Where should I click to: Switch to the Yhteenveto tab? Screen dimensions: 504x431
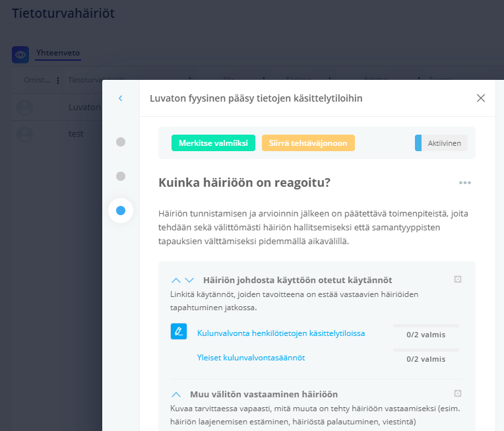click(58, 53)
